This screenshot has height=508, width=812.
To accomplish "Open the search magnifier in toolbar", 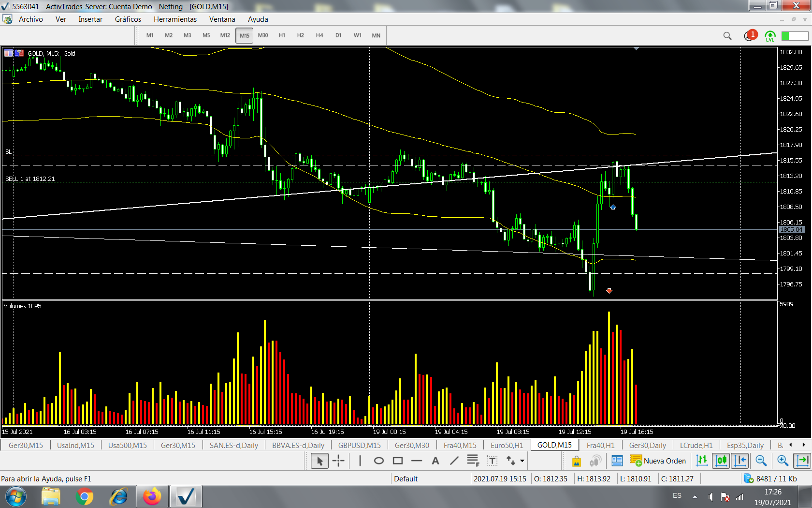I will coord(727,36).
